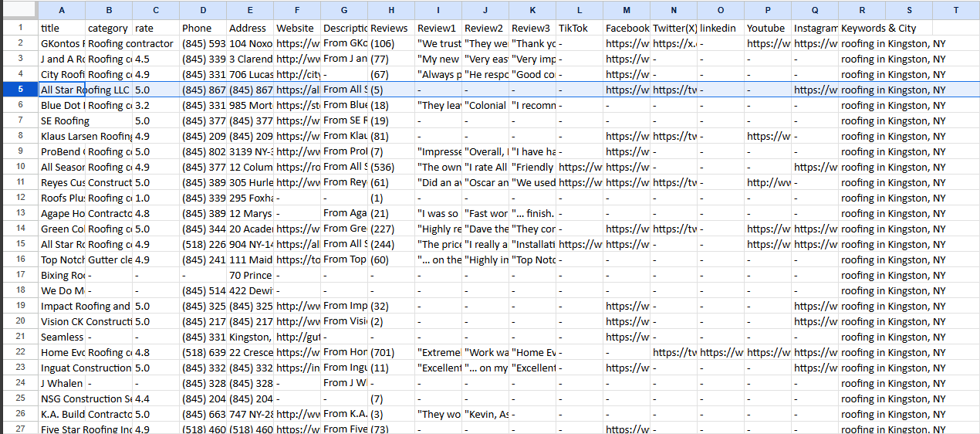980x434 pixels.
Task: Select the '1.0' rate cell
Action: pos(156,198)
